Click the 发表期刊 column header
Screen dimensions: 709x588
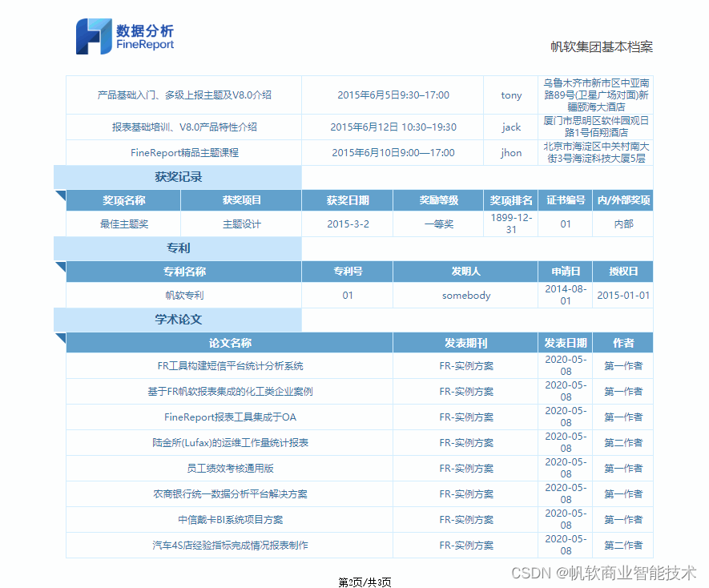465,343
